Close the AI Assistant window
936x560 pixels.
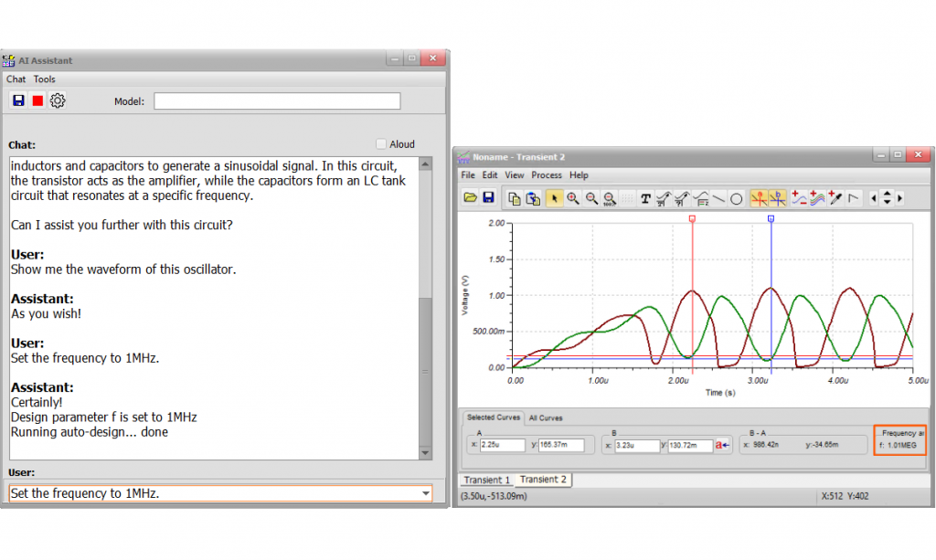point(432,58)
